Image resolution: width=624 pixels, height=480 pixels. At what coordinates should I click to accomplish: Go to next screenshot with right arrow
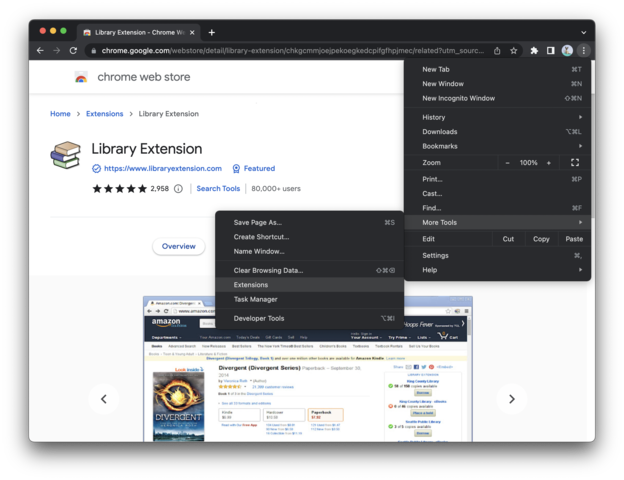[x=512, y=399]
